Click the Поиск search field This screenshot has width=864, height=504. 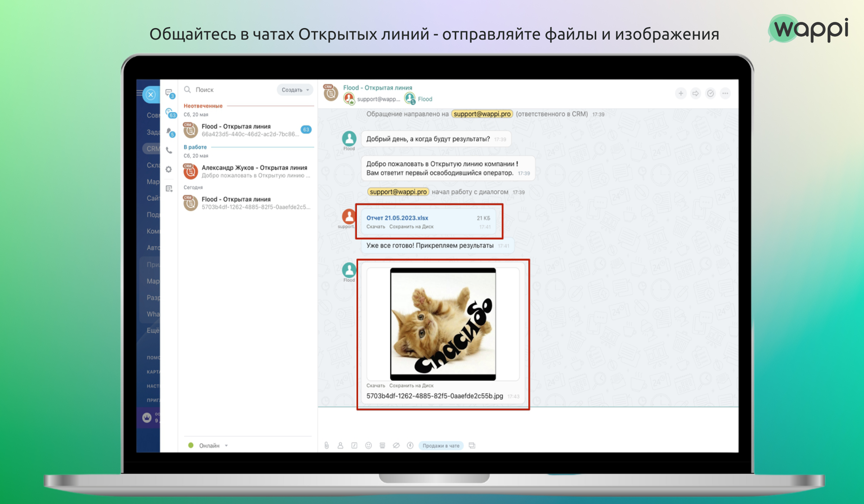pyautogui.click(x=230, y=90)
